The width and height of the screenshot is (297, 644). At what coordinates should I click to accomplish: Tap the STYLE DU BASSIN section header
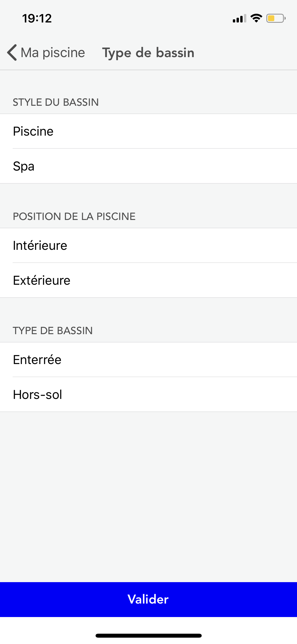coord(56,102)
